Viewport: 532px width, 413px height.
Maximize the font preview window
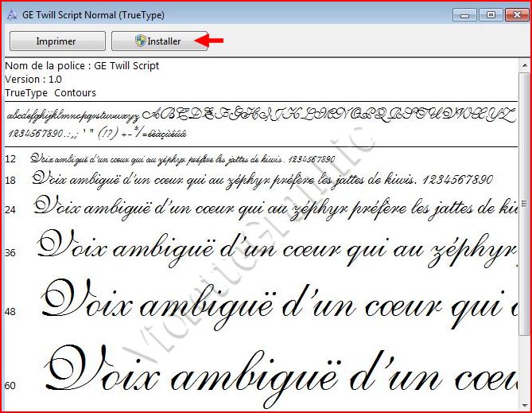coord(489,14)
